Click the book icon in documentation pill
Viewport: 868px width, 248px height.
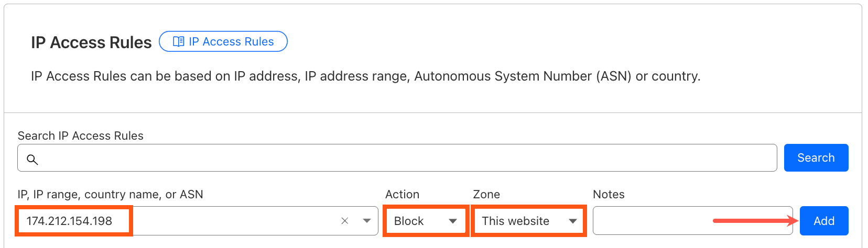(x=178, y=41)
